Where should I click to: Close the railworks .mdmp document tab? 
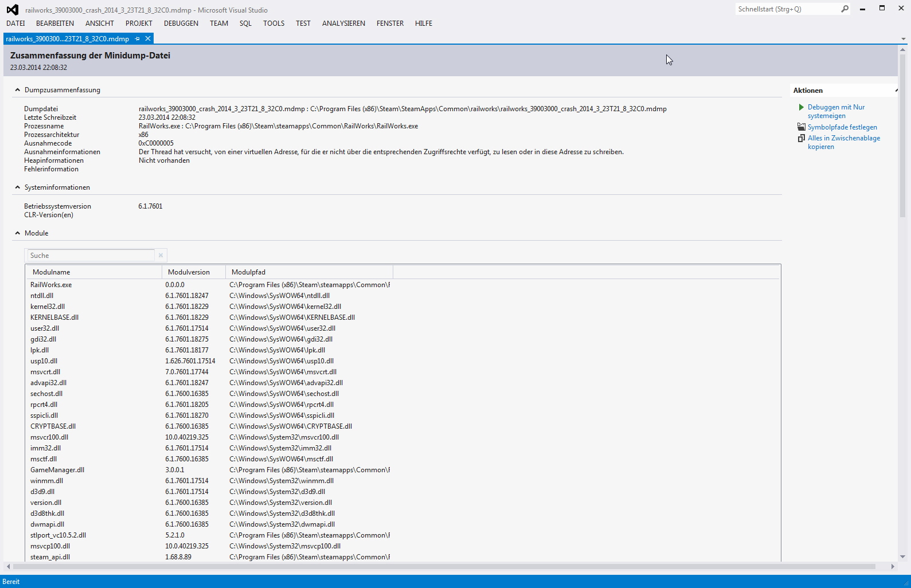[x=148, y=38]
